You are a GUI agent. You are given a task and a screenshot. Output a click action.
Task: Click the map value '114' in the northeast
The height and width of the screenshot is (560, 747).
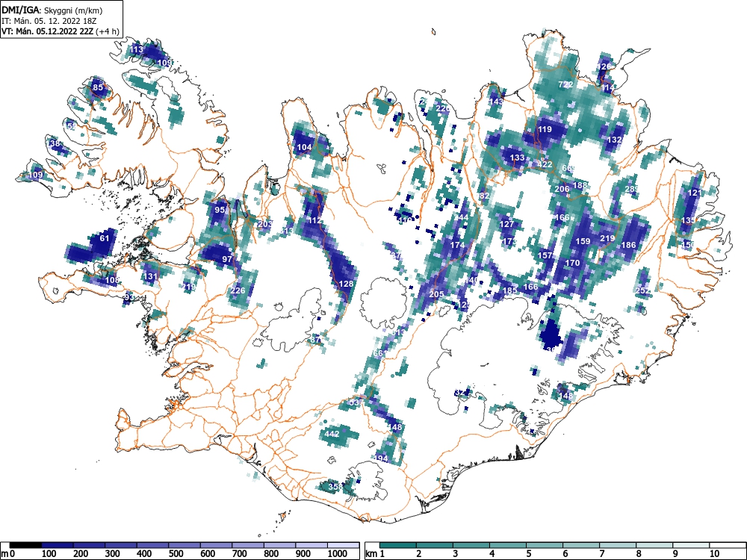coord(607,87)
